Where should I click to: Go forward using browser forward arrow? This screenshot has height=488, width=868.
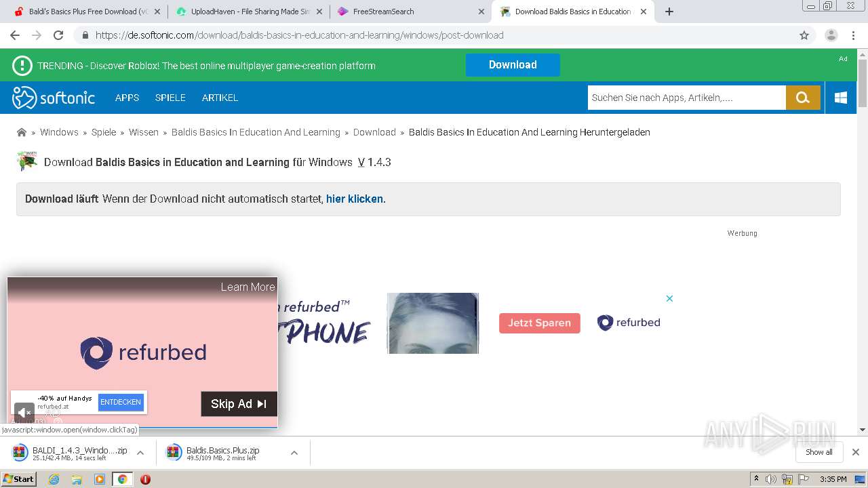click(x=37, y=35)
